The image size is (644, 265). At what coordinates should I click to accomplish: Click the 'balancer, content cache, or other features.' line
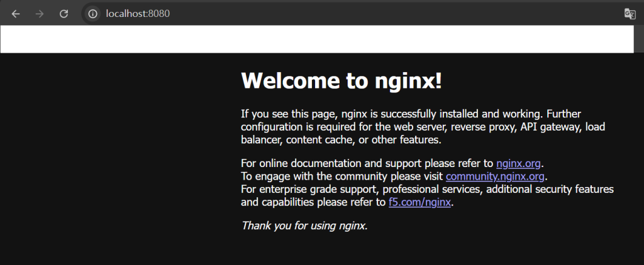coord(341,140)
